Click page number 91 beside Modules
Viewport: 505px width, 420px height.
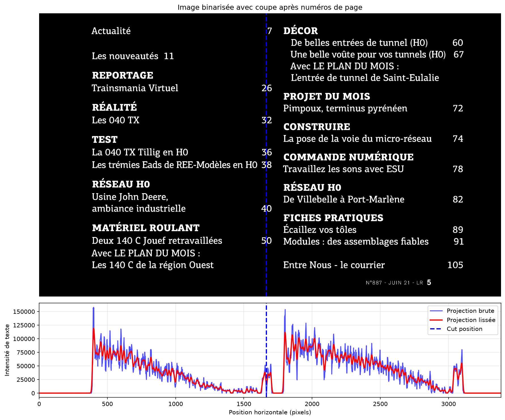459,242
